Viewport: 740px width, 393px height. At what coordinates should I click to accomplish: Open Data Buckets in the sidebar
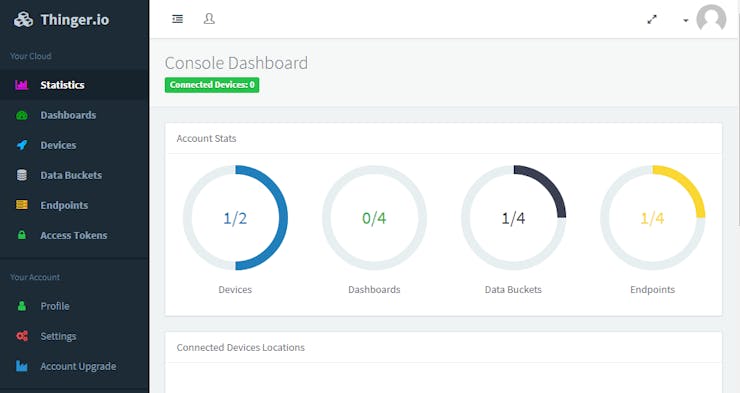point(75,175)
